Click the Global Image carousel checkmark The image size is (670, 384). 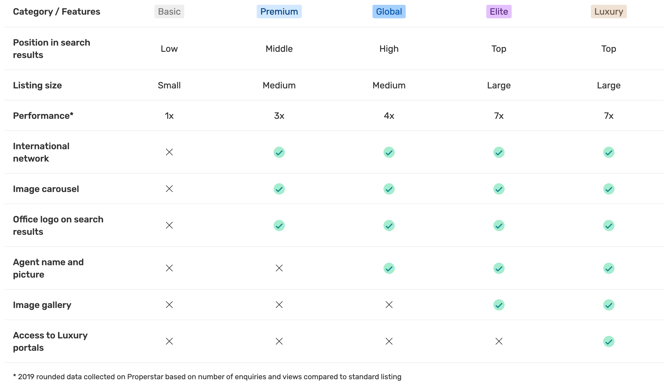[389, 189]
